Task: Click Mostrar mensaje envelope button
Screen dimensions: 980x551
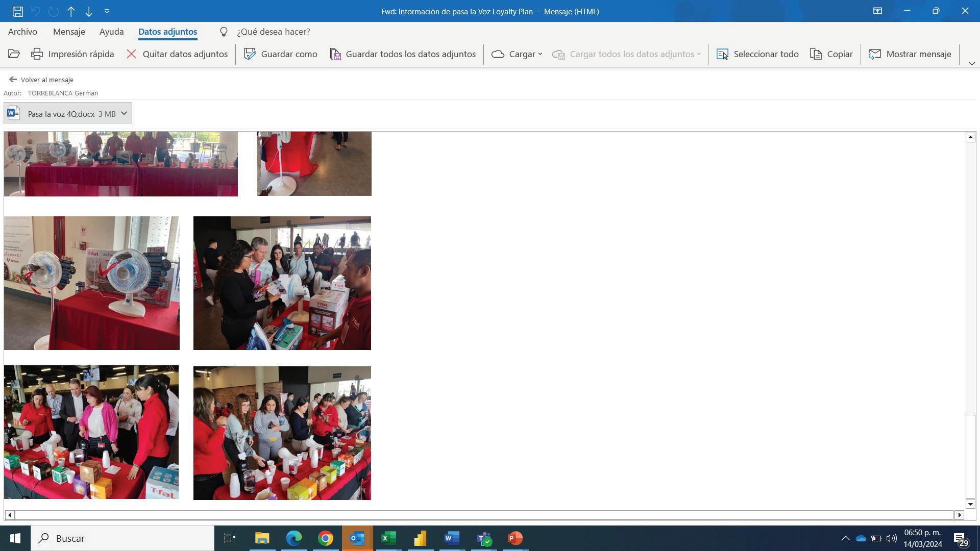Action: click(910, 54)
